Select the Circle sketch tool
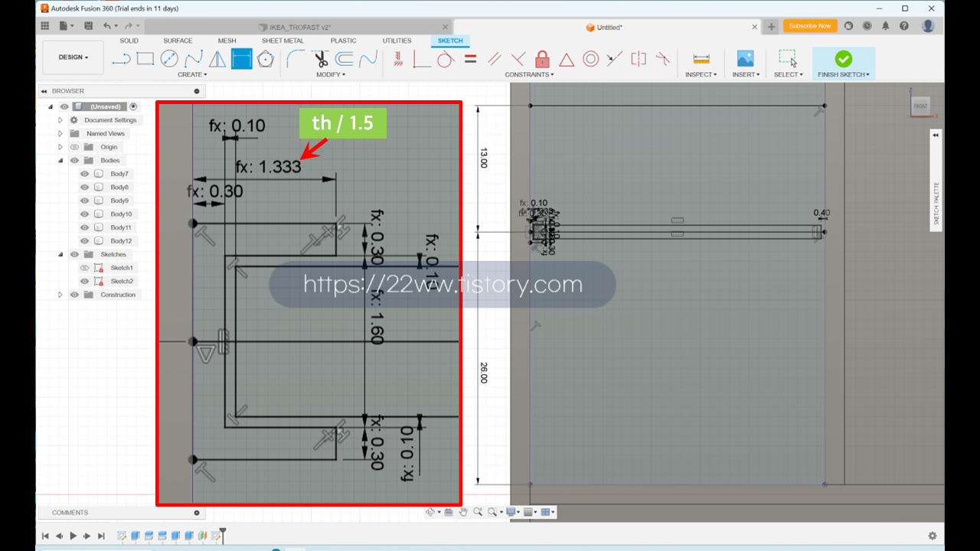Image resolution: width=980 pixels, height=551 pixels. tap(169, 59)
